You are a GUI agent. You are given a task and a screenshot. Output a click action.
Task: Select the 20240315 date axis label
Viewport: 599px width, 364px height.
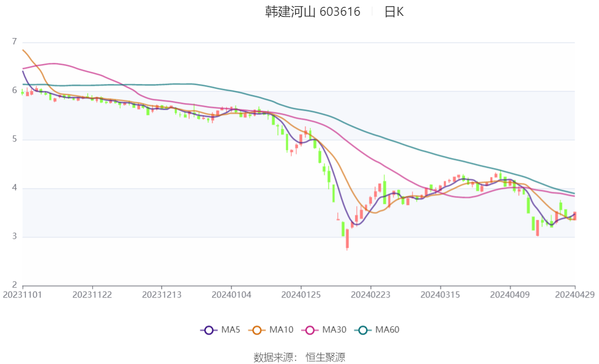[440, 295]
